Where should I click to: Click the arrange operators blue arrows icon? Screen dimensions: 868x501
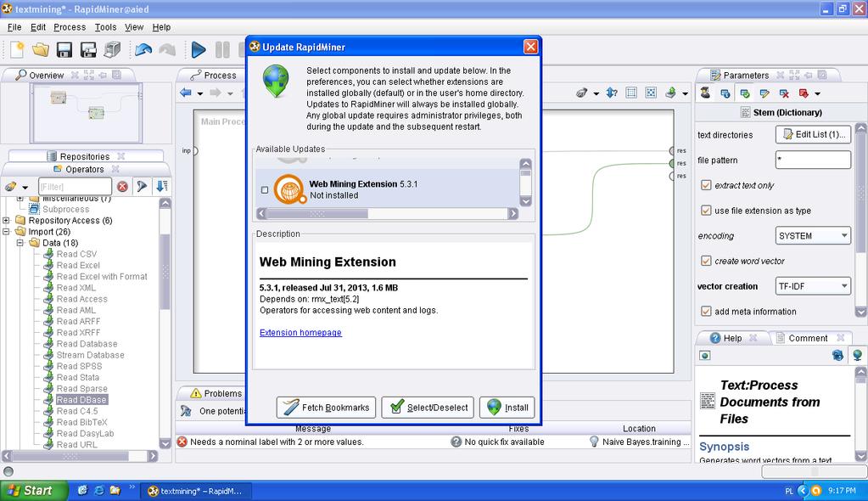click(x=612, y=93)
